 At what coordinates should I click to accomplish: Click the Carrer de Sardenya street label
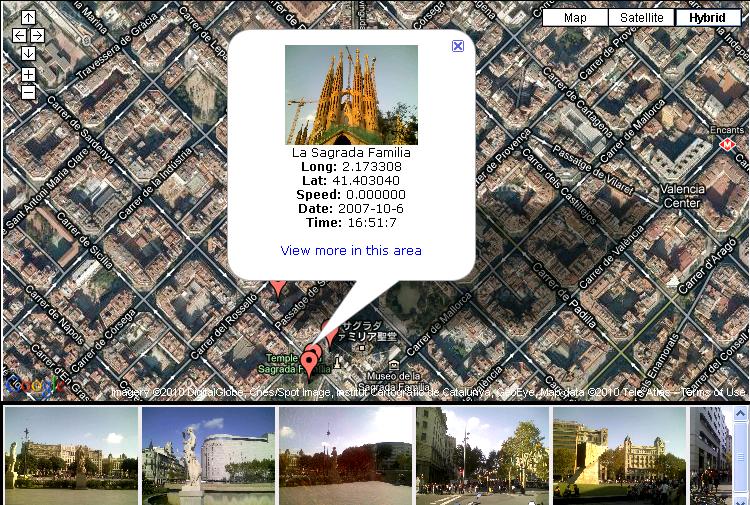pyautogui.click(x=81, y=130)
